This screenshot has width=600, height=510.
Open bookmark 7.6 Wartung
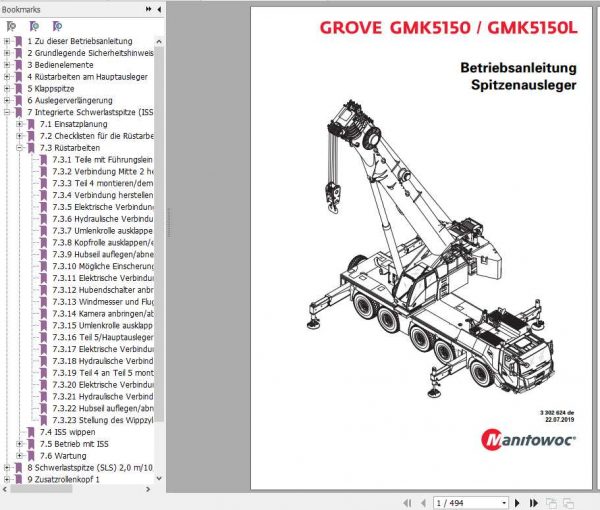[63, 456]
